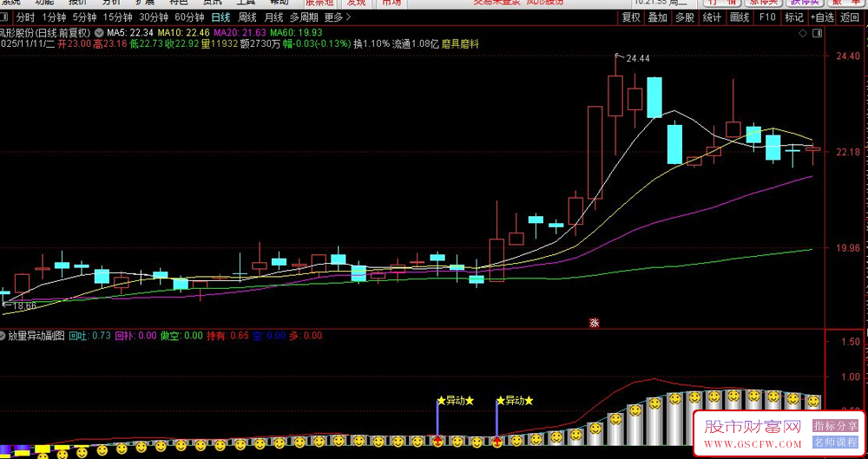Click the 做空: 0.00 value
This screenshot has height=459, width=868.
point(181,336)
